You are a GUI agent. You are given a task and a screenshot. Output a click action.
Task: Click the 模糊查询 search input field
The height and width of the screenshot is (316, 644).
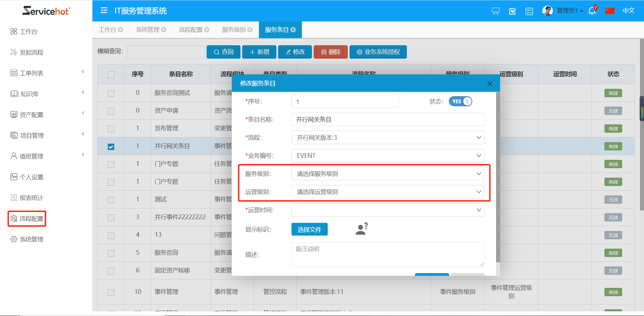[166, 52]
